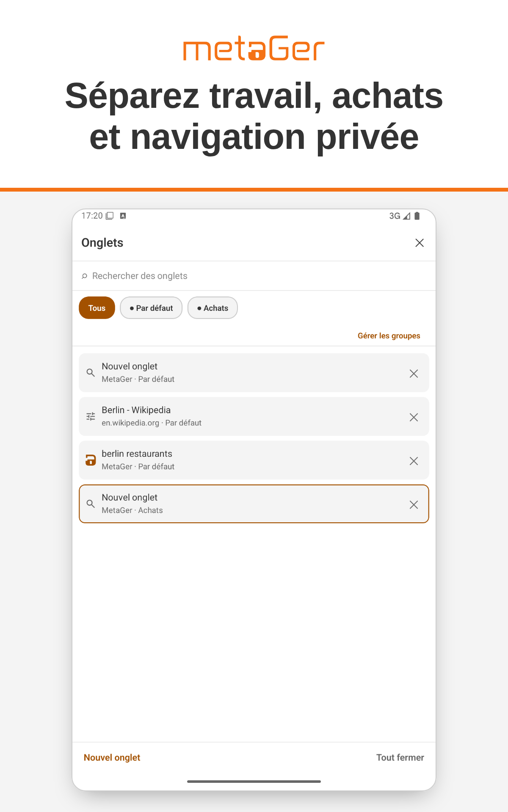
Task: Open the Nouvel onglet tab in Par défaut
Action: 254,373
